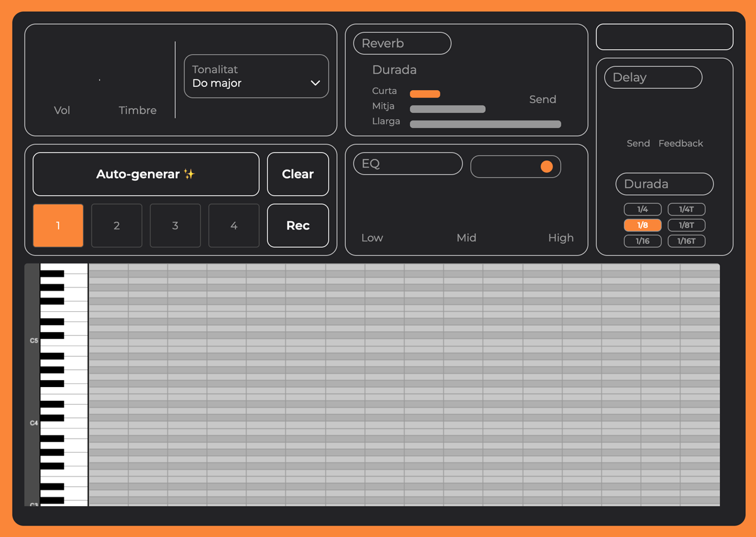Click the C4 label on the piano
756x537 pixels.
tap(34, 423)
